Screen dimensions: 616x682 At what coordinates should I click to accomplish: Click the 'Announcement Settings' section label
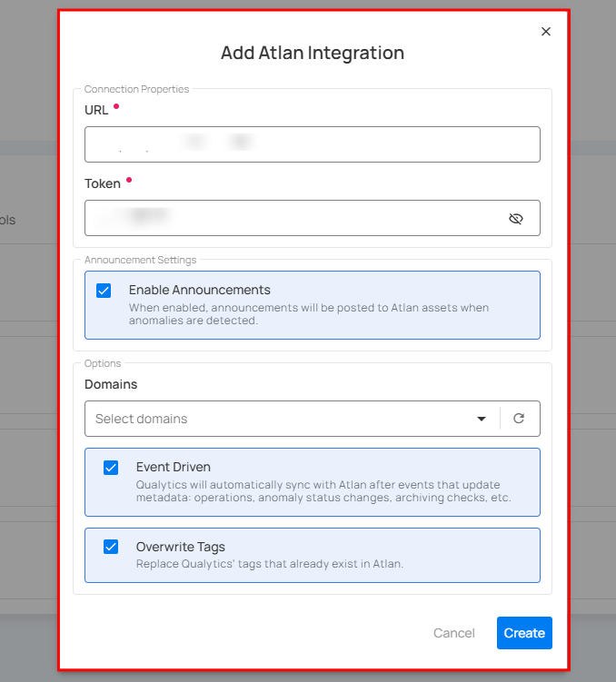[x=140, y=260]
